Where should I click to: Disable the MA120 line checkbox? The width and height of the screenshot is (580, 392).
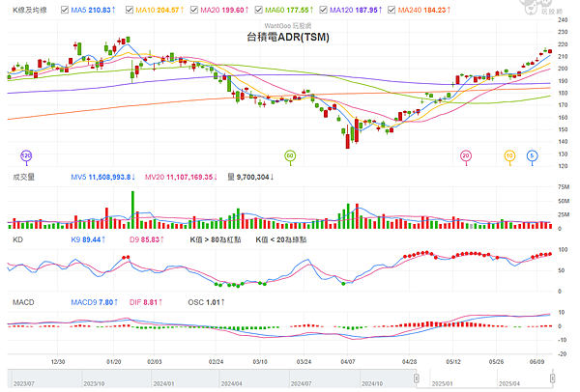(324, 10)
